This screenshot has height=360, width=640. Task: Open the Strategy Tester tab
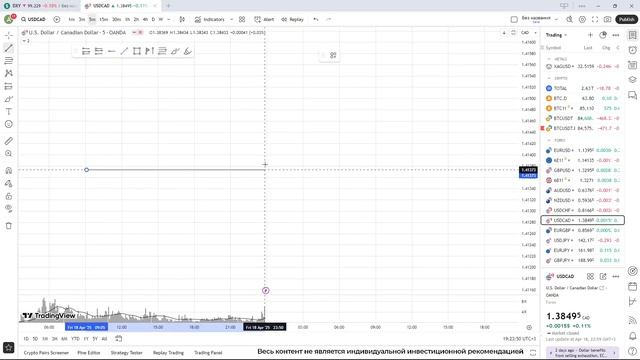click(x=126, y=353)
